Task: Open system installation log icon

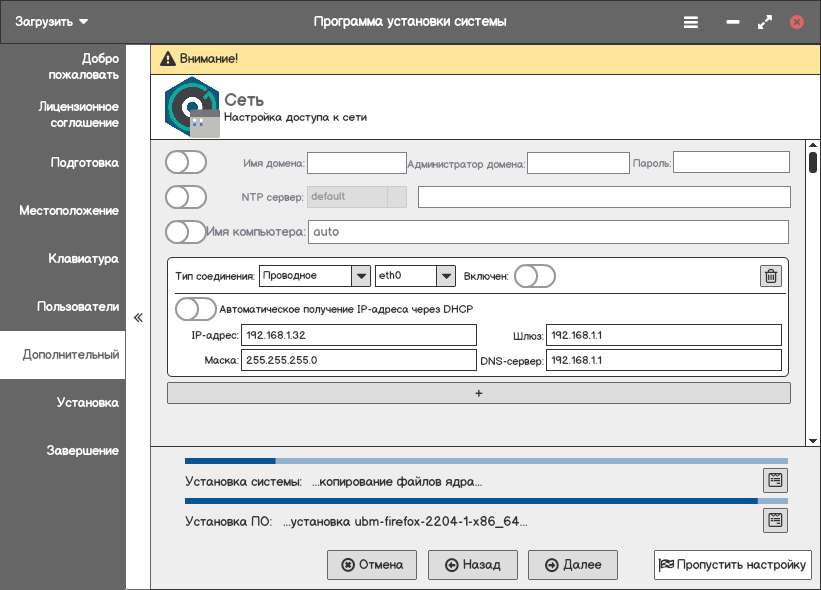Action: [x=774, y=480]
